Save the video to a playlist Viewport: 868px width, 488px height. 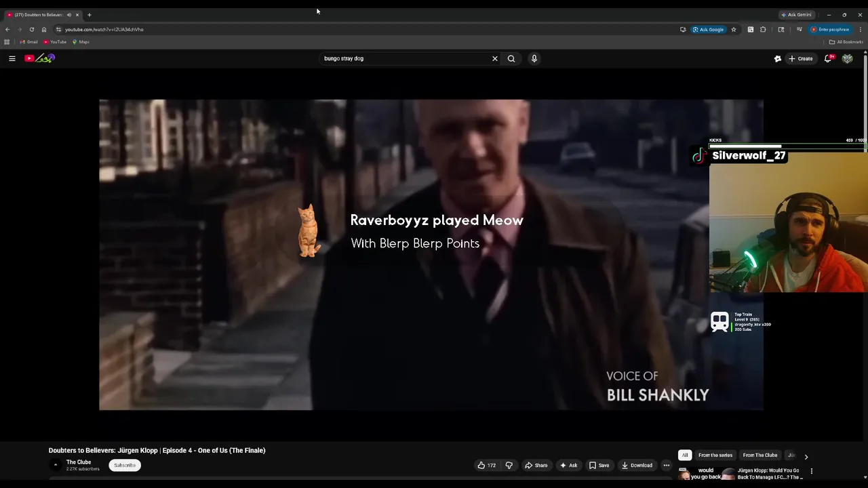coord(599,466)
